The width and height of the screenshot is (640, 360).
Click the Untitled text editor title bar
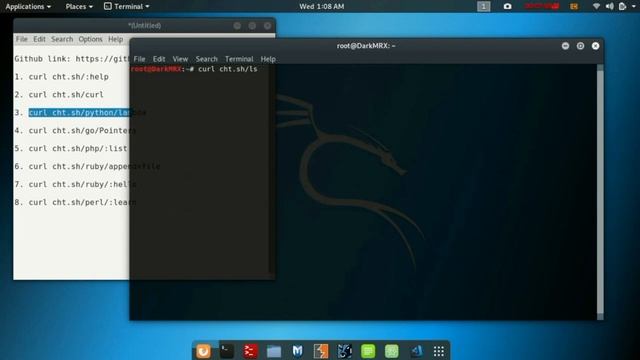tap(144, 25)
